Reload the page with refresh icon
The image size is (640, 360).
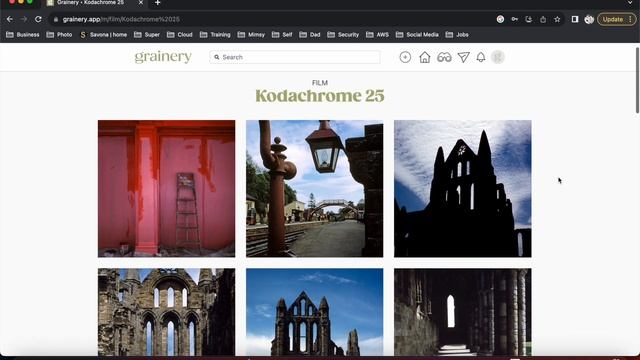pos(38,19)
